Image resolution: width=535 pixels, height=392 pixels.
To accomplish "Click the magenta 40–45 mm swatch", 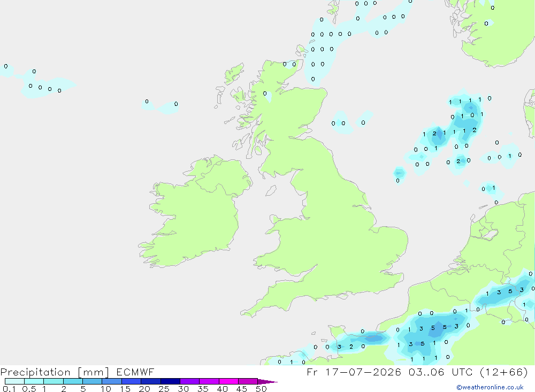I will (228, 381).
